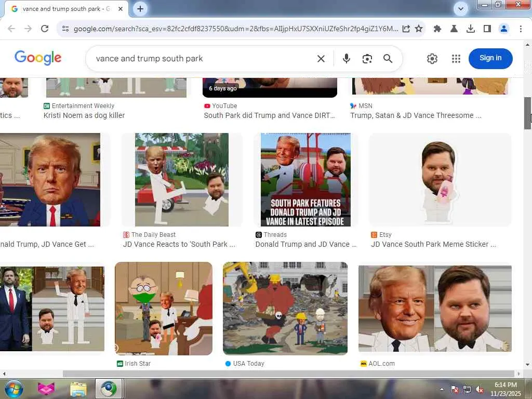This screenshot has height=399, width=532.
Task: Open 'JD Vance Reacts to South Park' link
Action: pyautogui.click(x=179, y=244)
